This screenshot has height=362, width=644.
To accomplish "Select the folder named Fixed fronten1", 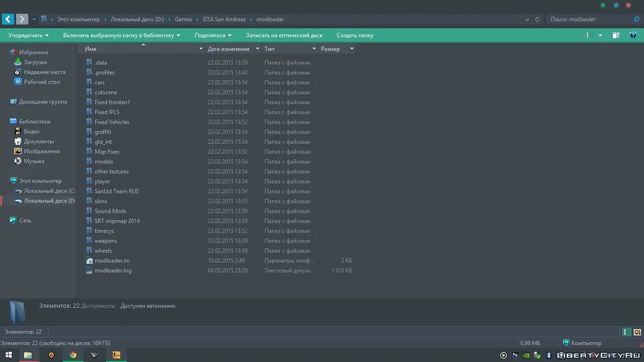I will (112, 102).
